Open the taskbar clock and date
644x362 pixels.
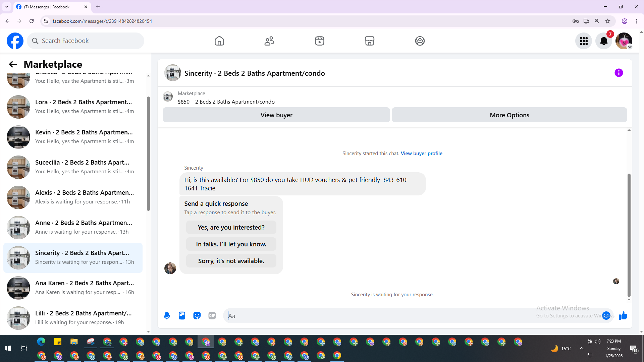pos(614,349)
